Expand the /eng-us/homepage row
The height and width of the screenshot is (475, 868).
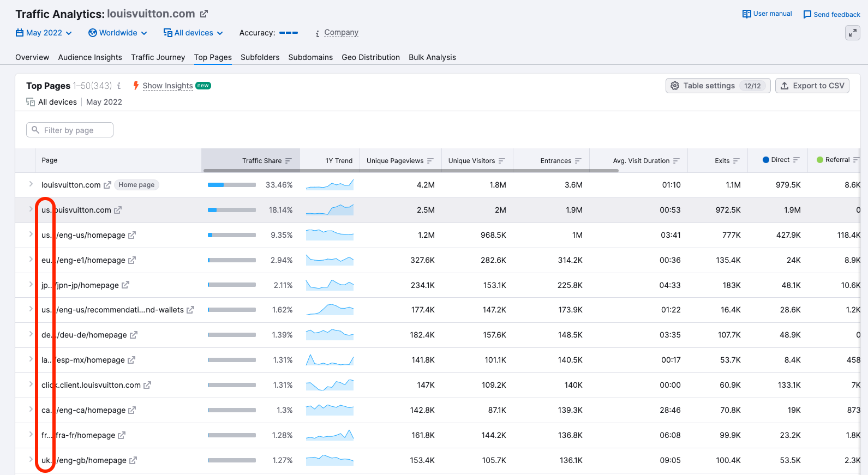(31, 235)
